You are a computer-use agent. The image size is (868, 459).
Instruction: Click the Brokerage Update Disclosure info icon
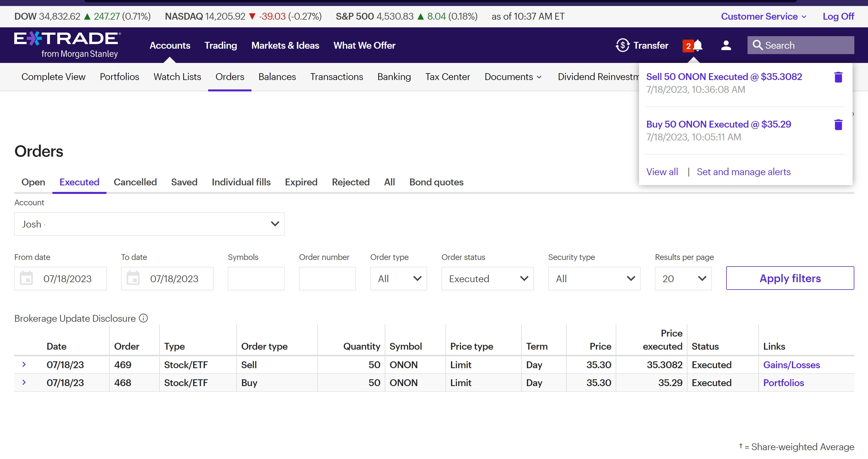[x=144, y=318]
